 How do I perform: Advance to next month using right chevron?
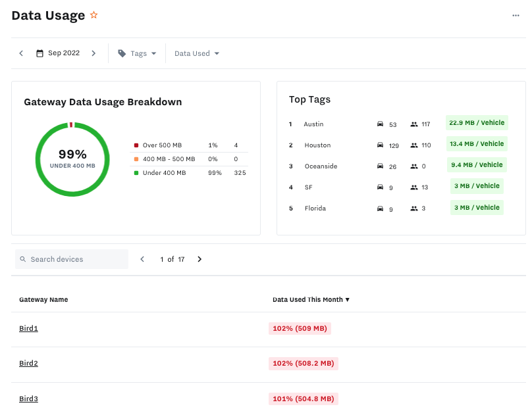(93, 53)
